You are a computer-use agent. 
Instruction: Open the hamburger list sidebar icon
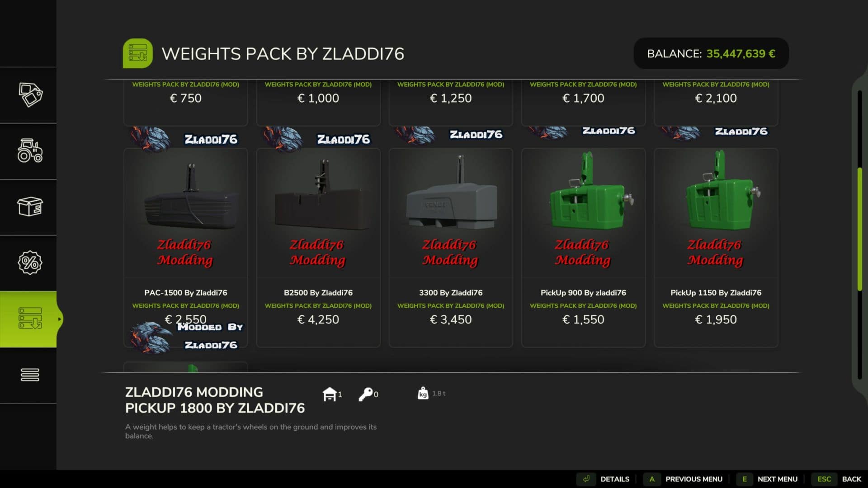click(x=30, y=375)
